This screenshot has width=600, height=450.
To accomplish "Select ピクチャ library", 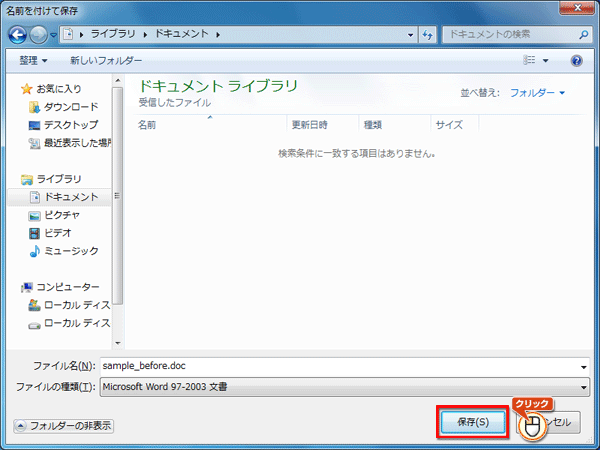I will pyautogui.click(x=62, y=215).
